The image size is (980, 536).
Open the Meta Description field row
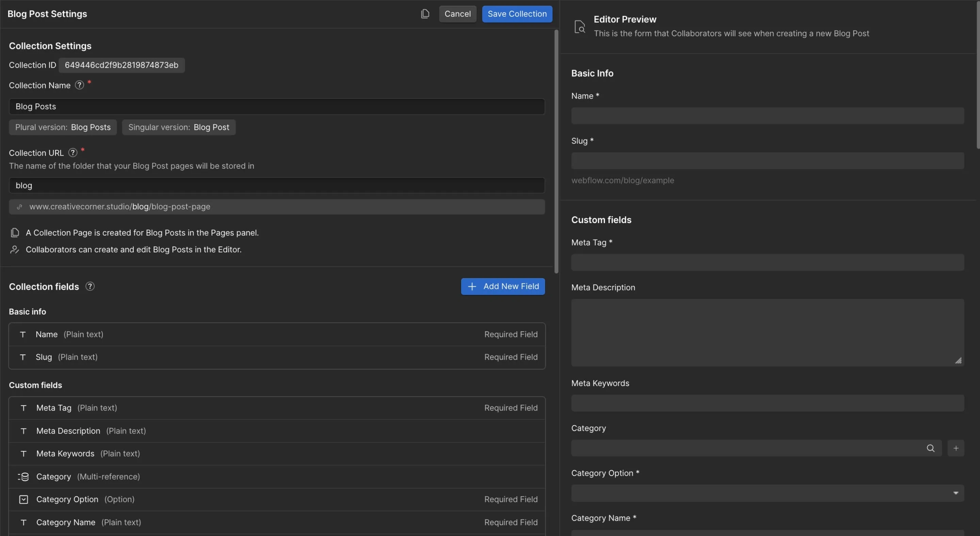click(277, 431)
